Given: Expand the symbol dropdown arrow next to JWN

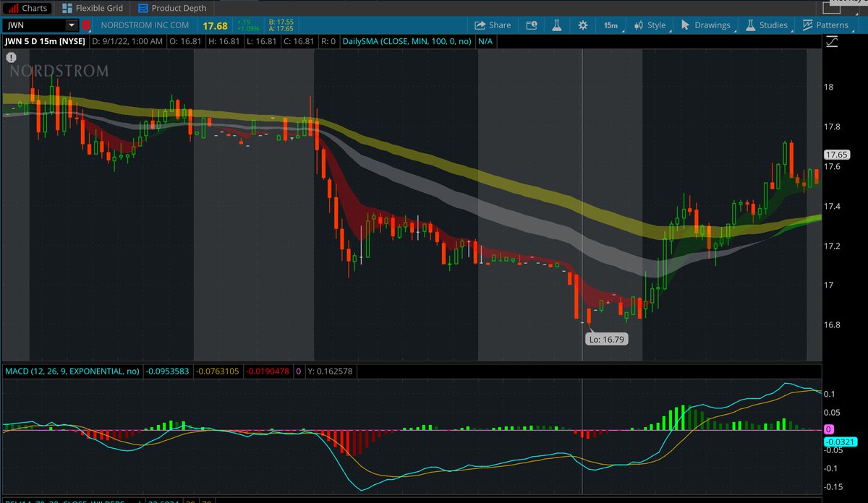Looking at the screenshot, I should 71,25.
